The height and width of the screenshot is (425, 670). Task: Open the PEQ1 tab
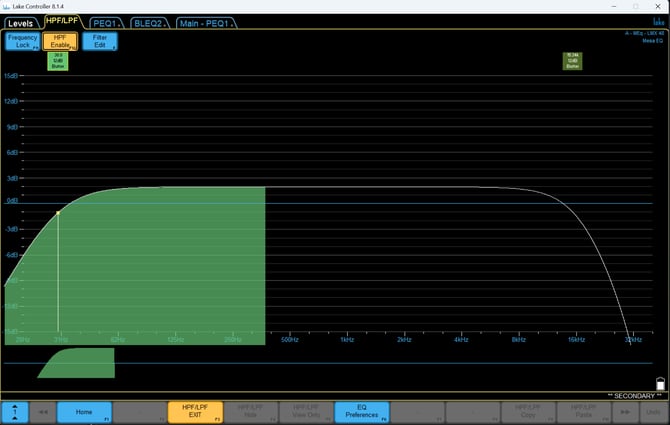(x=105, y=22)
